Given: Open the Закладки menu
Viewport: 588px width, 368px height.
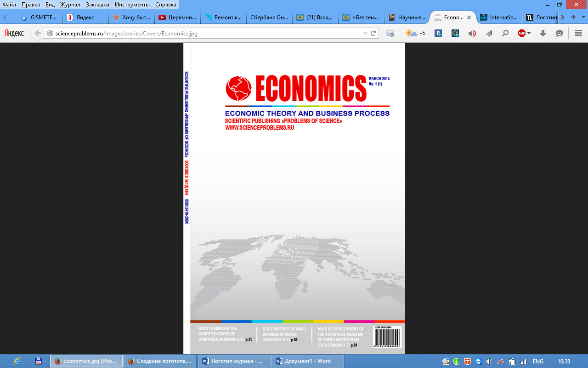Looking at the screenshot, I should tap(98, 4).
